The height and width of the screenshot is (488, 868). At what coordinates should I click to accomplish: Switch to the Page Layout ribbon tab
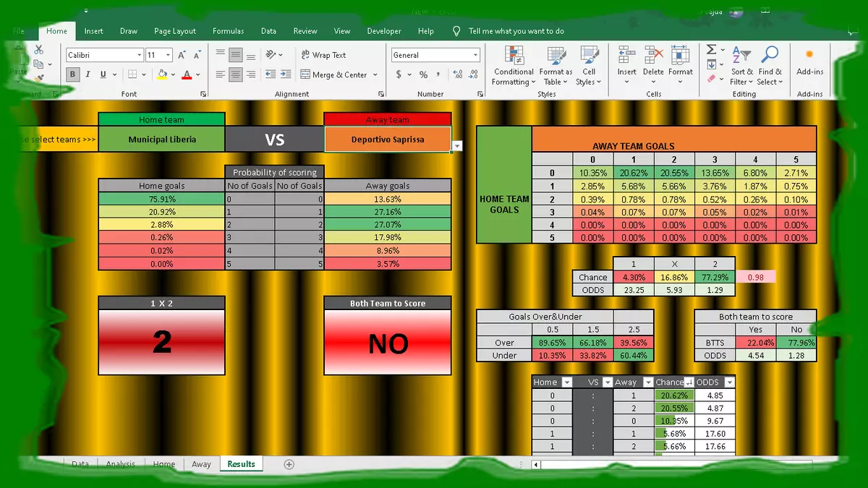tap(175, 31)
